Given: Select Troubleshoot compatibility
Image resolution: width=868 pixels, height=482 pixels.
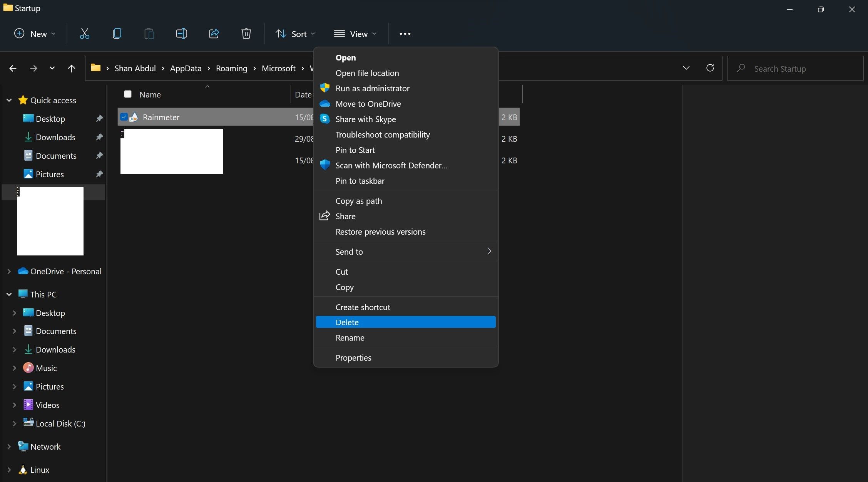Looking at the screenshot, I should pyautogui.click(x=406, y=134).
